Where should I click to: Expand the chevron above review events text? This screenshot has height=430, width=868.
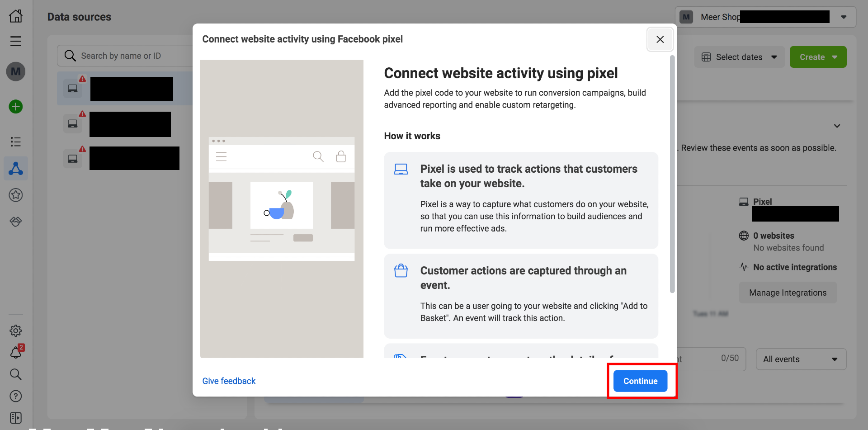click(x=837, y=126)
